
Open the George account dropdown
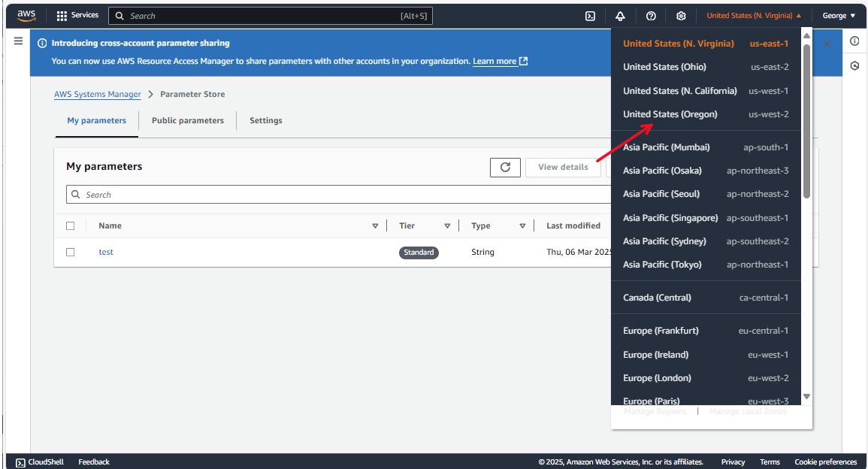pyautogui.click(x=839, y=16)
